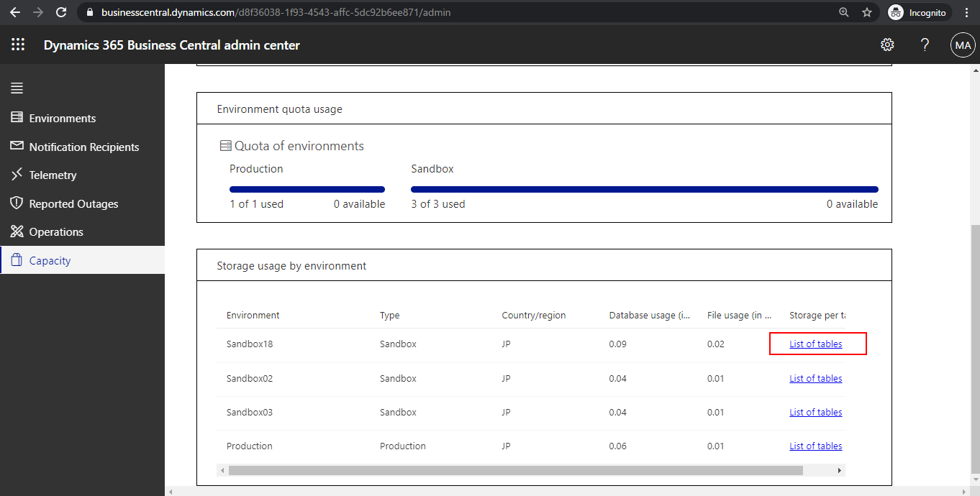The height and width of the screenshot is (496, 980).
Task: Open the Microsoft 365 app launcher
Action: (18, 45)
